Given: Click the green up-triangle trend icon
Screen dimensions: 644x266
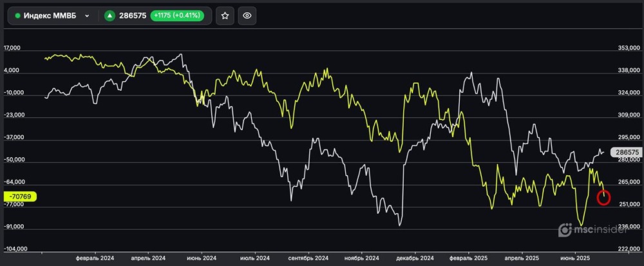Looking at the screenshot, I should 109,16.
